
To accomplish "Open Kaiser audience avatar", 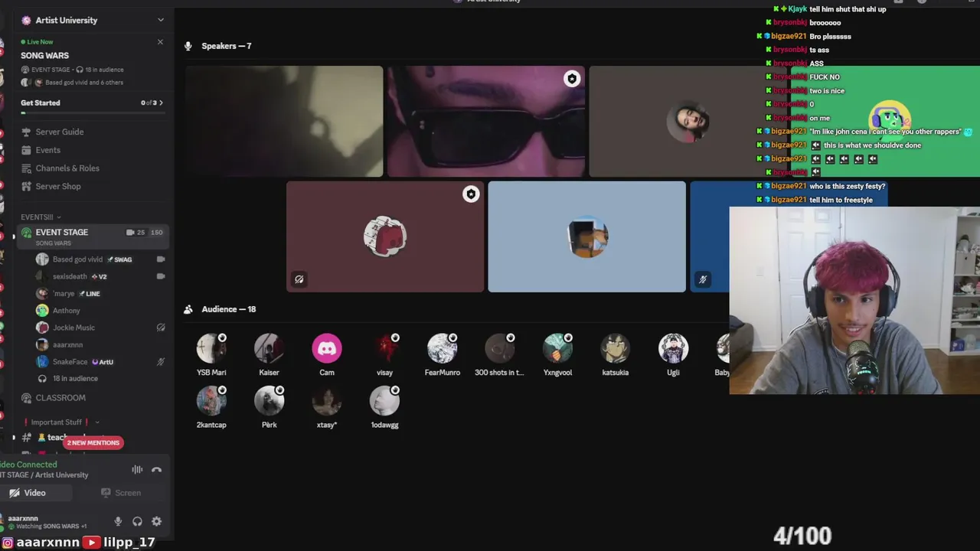I will [269, 348].
